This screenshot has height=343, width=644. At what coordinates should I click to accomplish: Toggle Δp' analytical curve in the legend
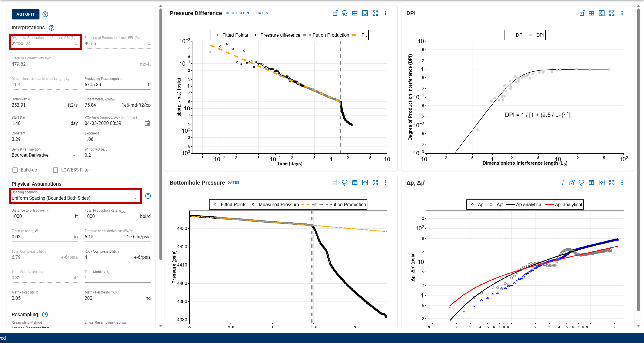click(563, 205)
